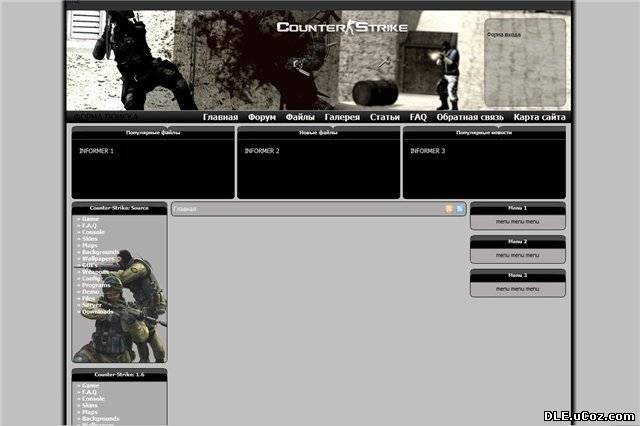Image resolution: width=640 pixels, height=426 pixels.
Task: Click the orange RSS feed icon
Action: tap(449, 209)
